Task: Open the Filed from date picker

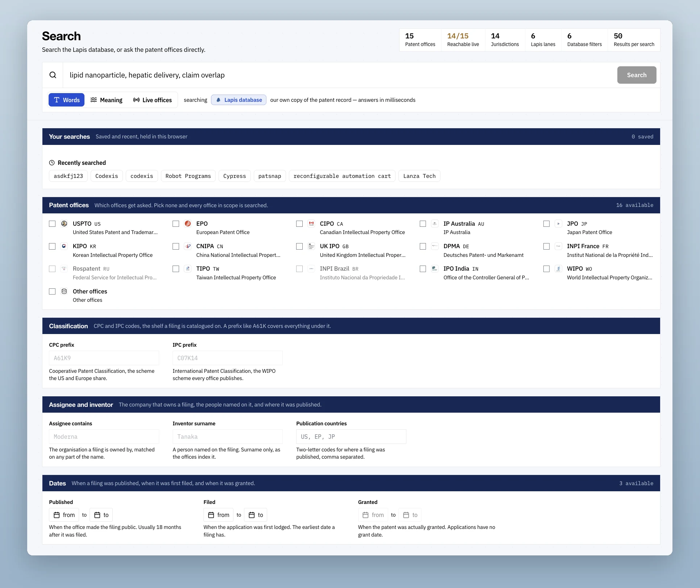Action: (x=219, y=515)
